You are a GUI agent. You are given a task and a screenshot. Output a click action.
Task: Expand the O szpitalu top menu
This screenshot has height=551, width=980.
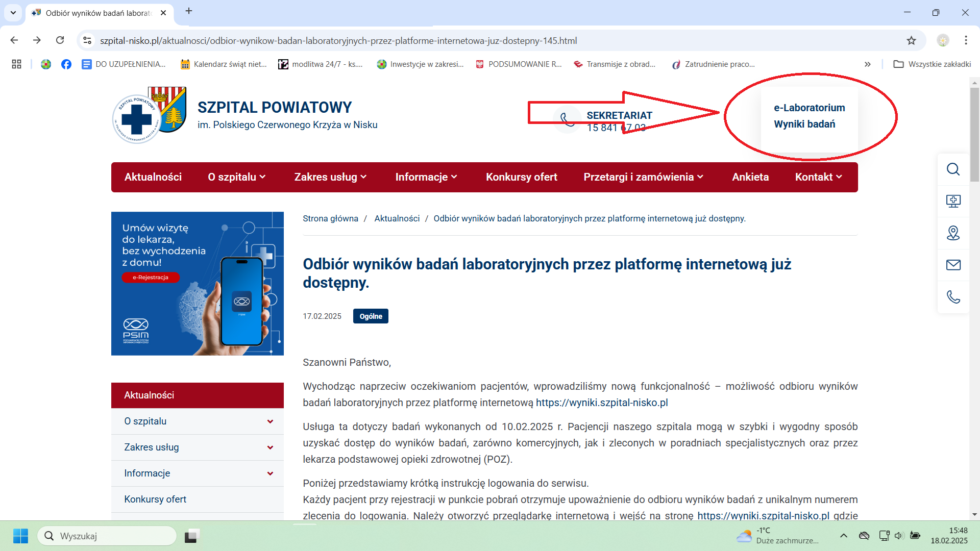(x=237, y=177)
